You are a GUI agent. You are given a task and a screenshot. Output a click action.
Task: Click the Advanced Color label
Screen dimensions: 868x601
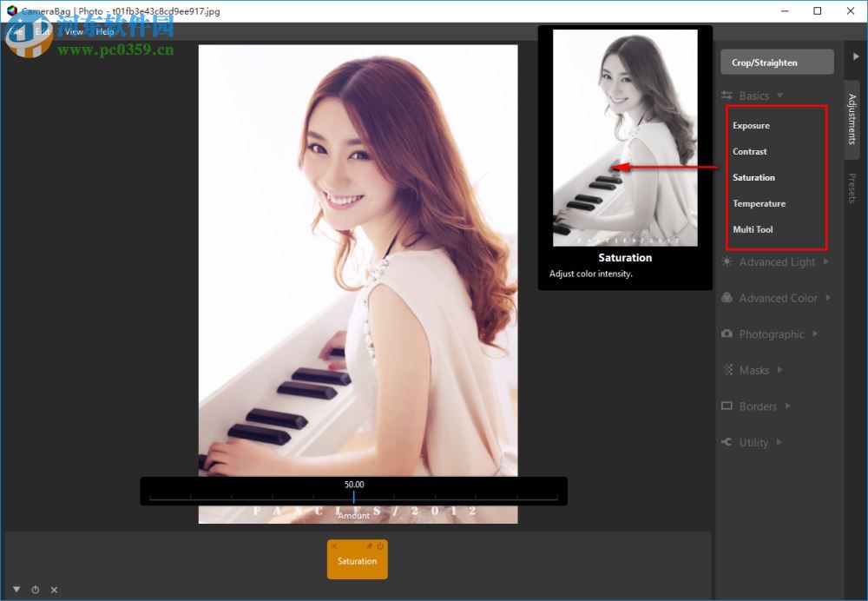click(779, 298)
